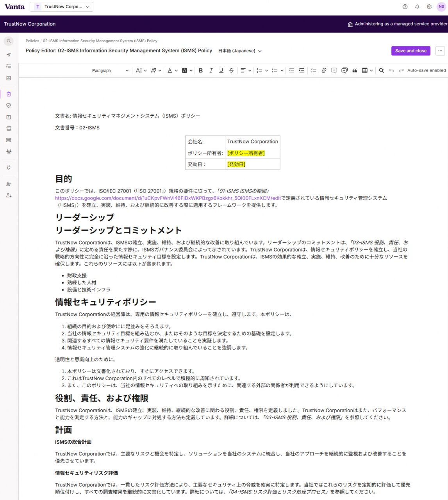Image resolution: width=448 pixels, height=500 pixels.
Task: Insert a block quote
Action: coord(355,71)
